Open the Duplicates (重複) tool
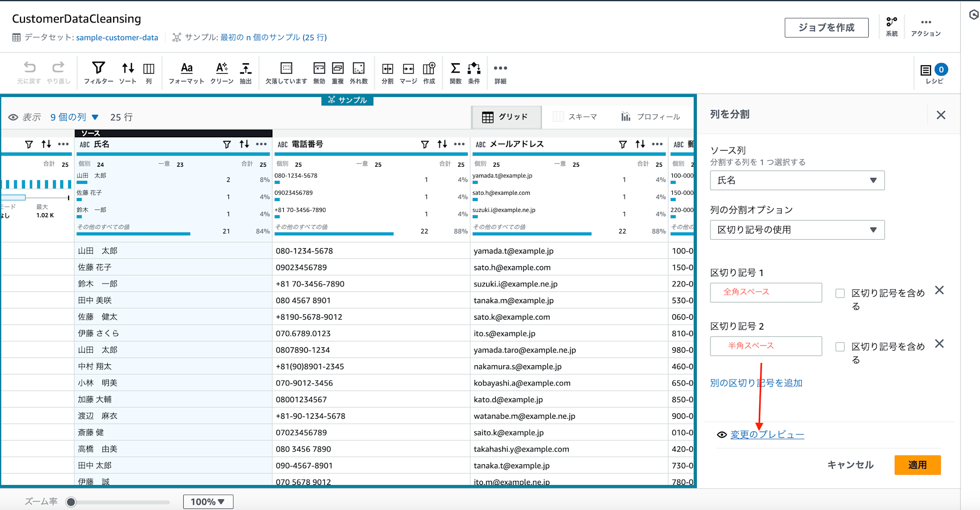The width and height of the screenshot is (980, 510). click(x=338, y=73)
